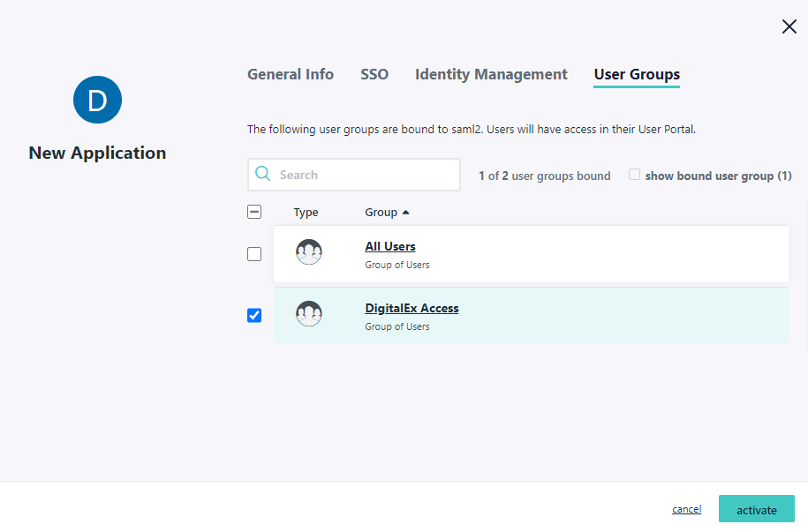Viewport: 808px width, 532px height.
Task: Open the SSO tab
Action: tap(374, 74)
